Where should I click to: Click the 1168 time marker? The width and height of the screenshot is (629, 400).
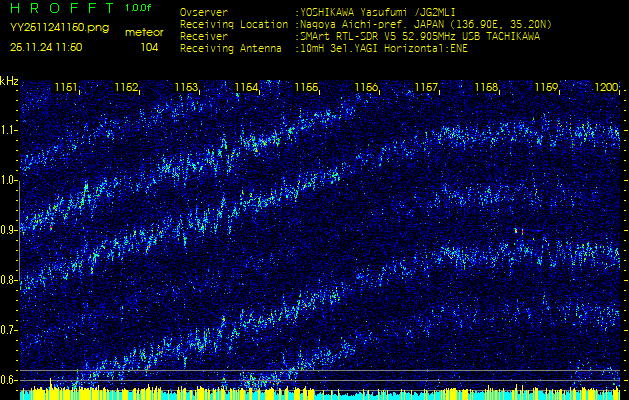pyautogui.click(x=486, y=88)
